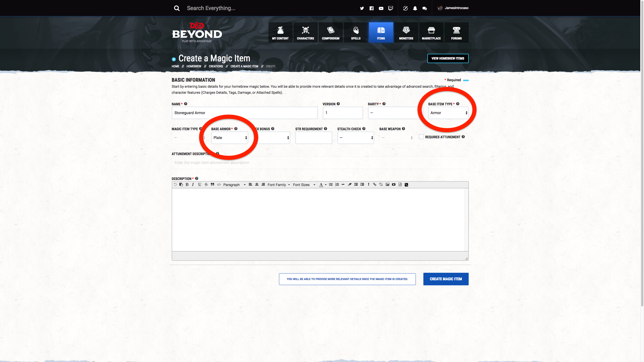Open the Stealth Check dropdown
Image resolution: width=644 pixels, height=362 pixels.
pyautogui.click(x=356, y=138)
